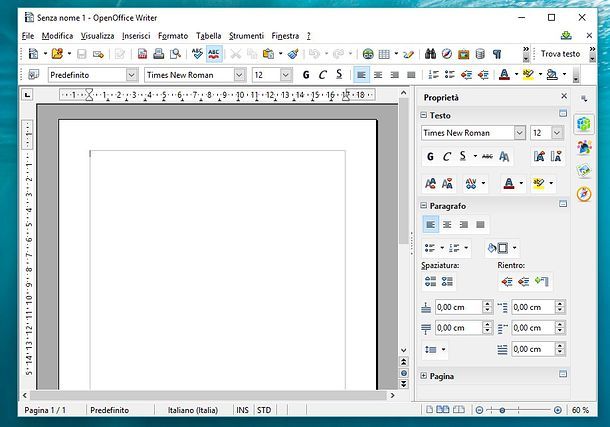The width and height of the screenshot is (610, 427).
Task: Open the Styles and Formatting icon
Action: [34, 75]
